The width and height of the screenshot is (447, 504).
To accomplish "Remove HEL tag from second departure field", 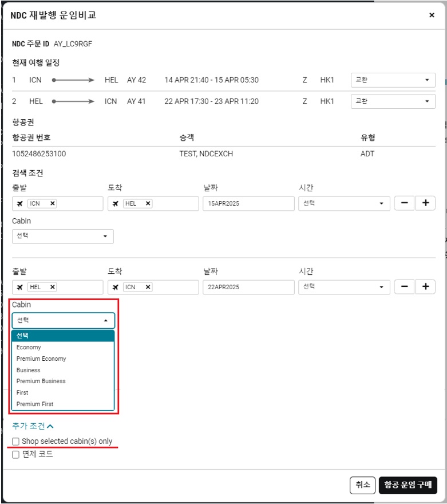I will (x=52, y=287).
